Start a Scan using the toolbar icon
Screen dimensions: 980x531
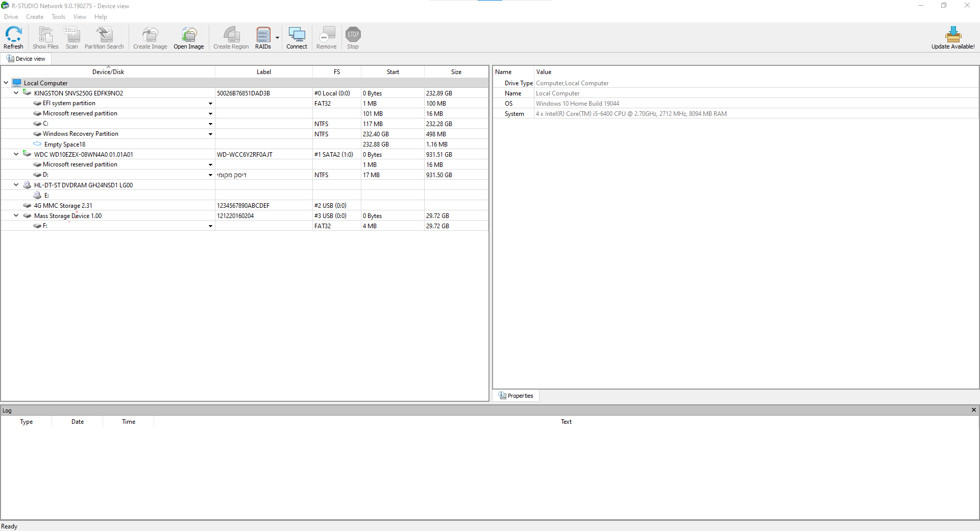click(72, 35)
